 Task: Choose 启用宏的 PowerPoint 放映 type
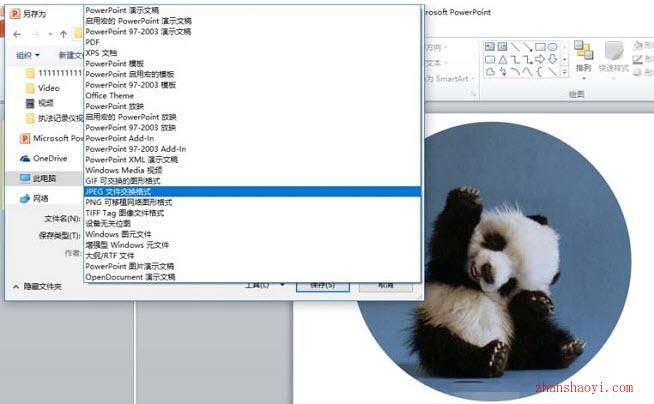click(x=252, y=117)
